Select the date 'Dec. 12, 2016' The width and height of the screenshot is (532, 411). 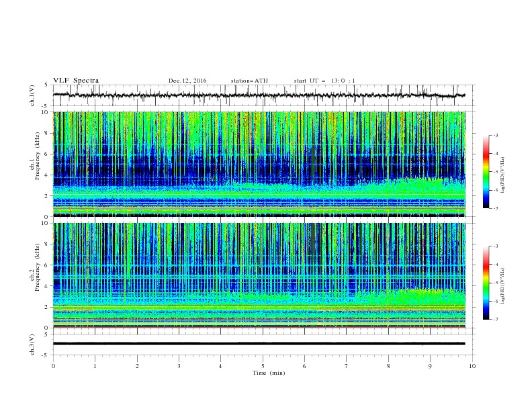coord(187,81)
